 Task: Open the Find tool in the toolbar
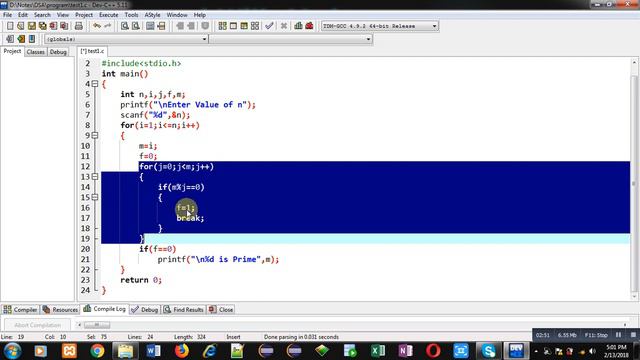tap(125, 26)
